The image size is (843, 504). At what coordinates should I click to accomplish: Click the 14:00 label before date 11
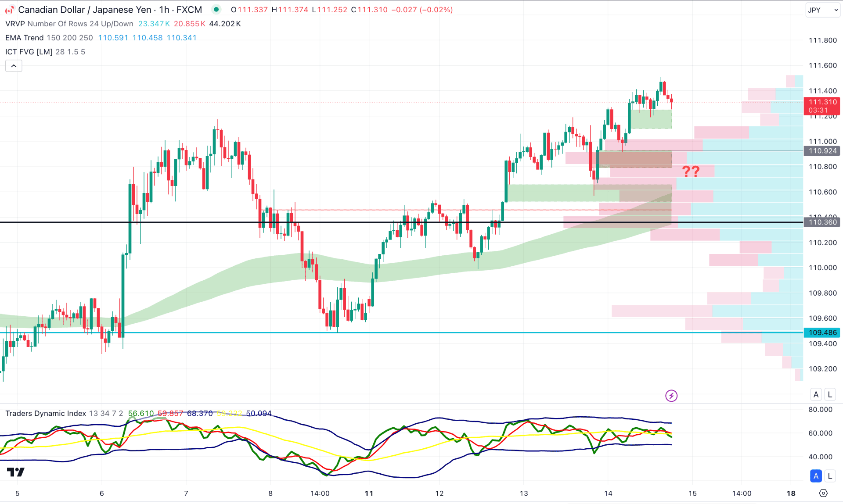coord(320,493)
